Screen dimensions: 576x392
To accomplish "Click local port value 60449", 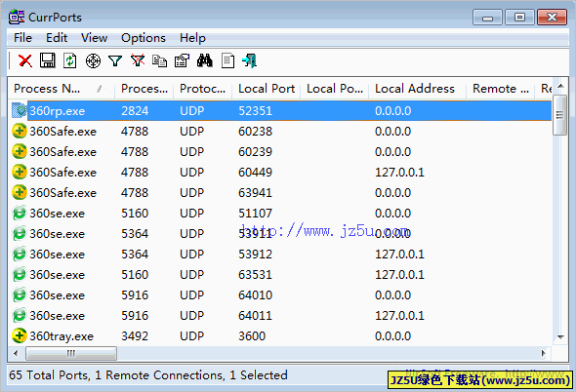I will coord(256,173).
